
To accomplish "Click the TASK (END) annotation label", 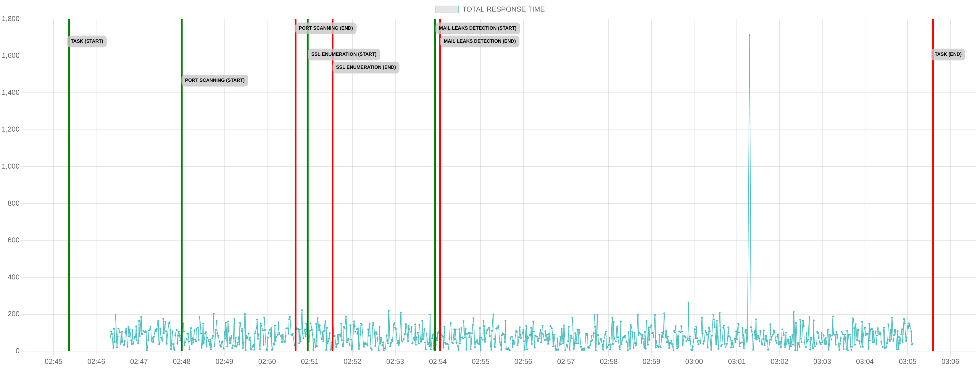I will 948,54.
